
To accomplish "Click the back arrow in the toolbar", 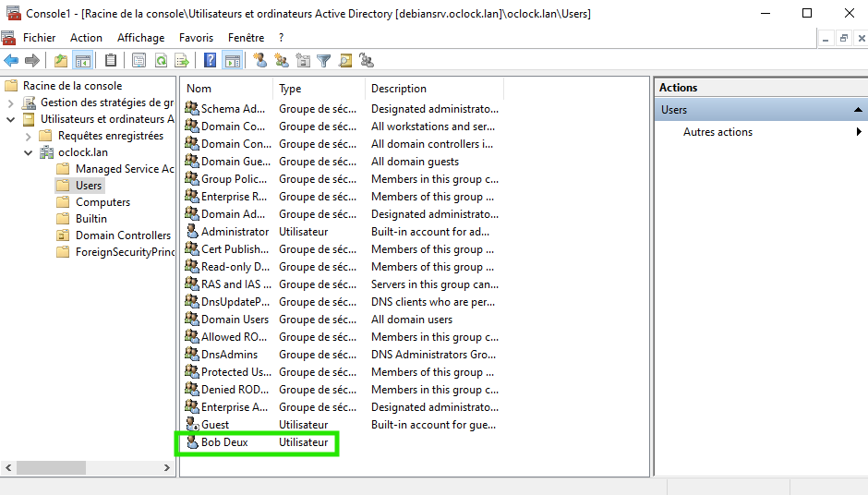I will [11, 61].
